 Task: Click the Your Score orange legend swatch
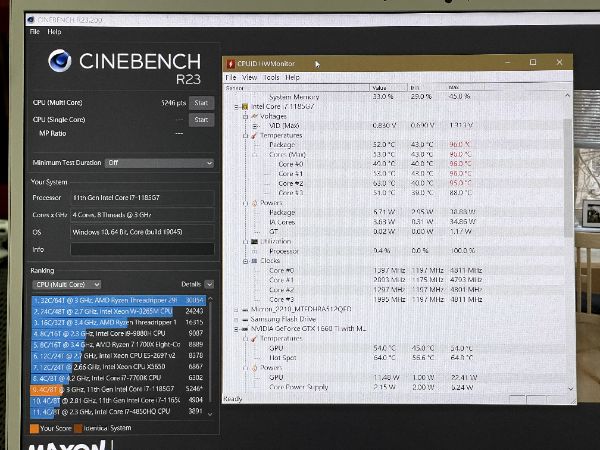34,429
